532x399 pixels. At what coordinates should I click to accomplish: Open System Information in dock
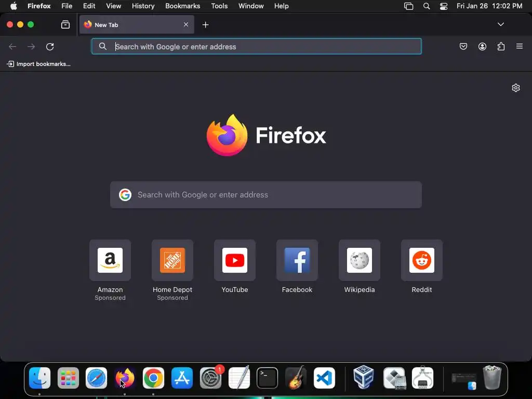422,377
